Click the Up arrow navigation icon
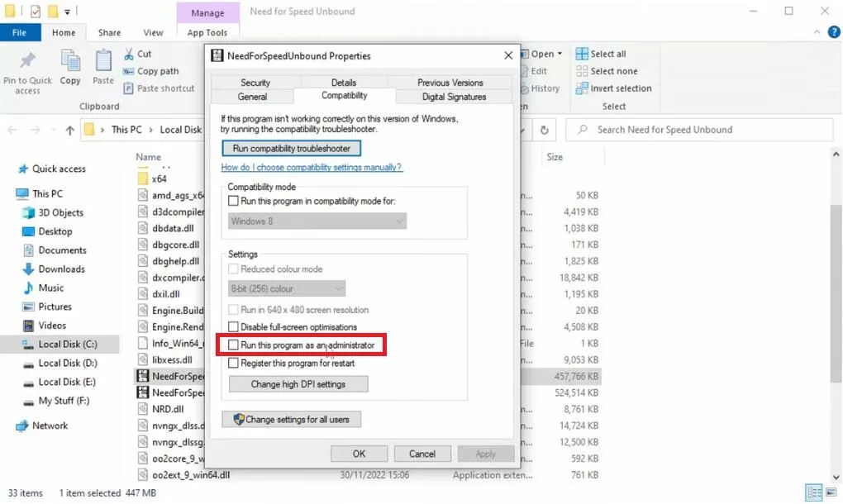The width and height of the screenshot is (843, 504). (69, 130)
